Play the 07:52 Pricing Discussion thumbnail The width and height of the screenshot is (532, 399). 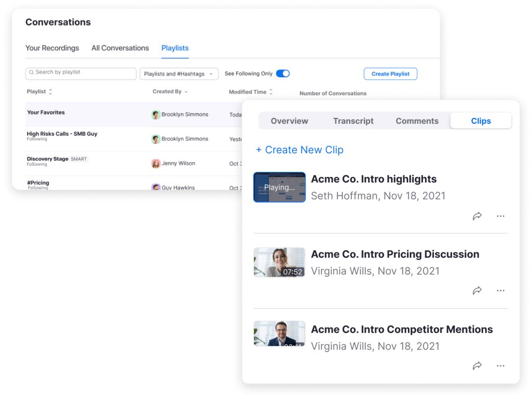point(279,262)
